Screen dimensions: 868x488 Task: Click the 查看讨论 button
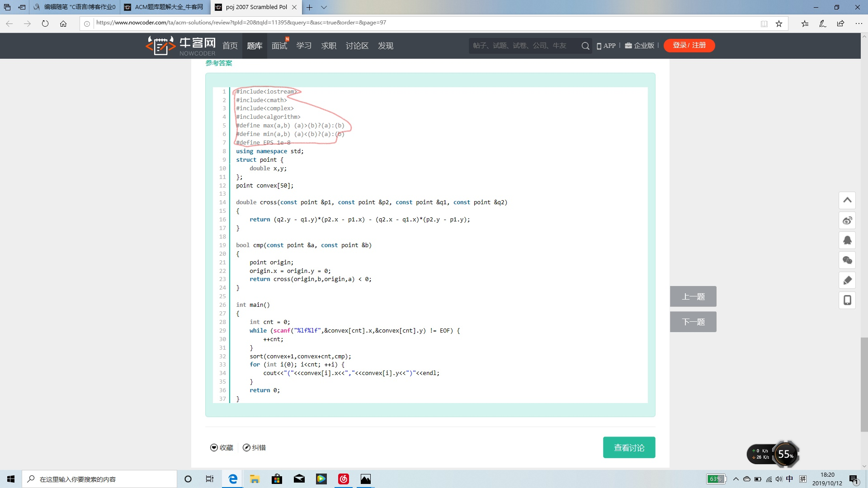(x=629, y=447)
